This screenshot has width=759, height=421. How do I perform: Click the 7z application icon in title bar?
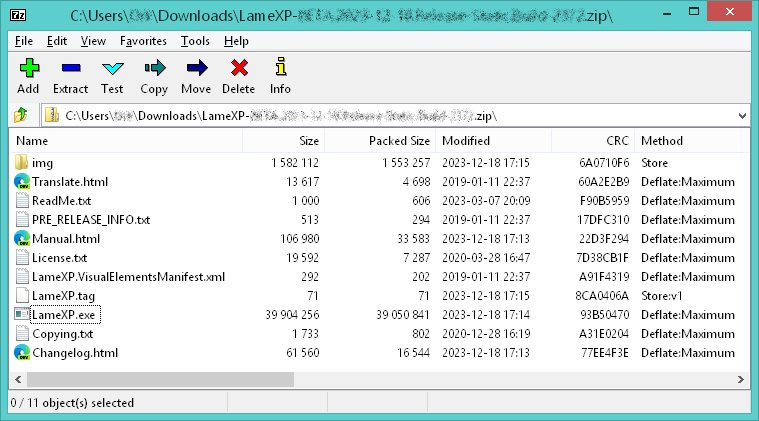coord(18,15)
